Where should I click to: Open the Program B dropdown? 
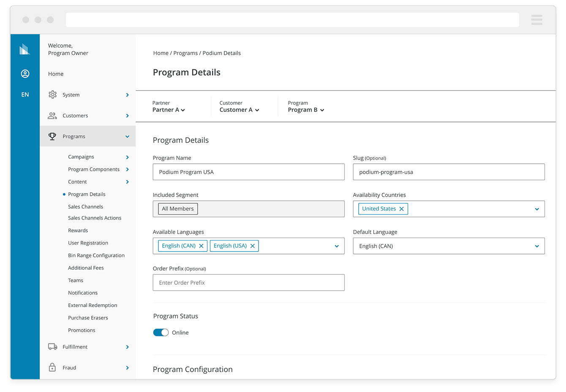(306, 110)
